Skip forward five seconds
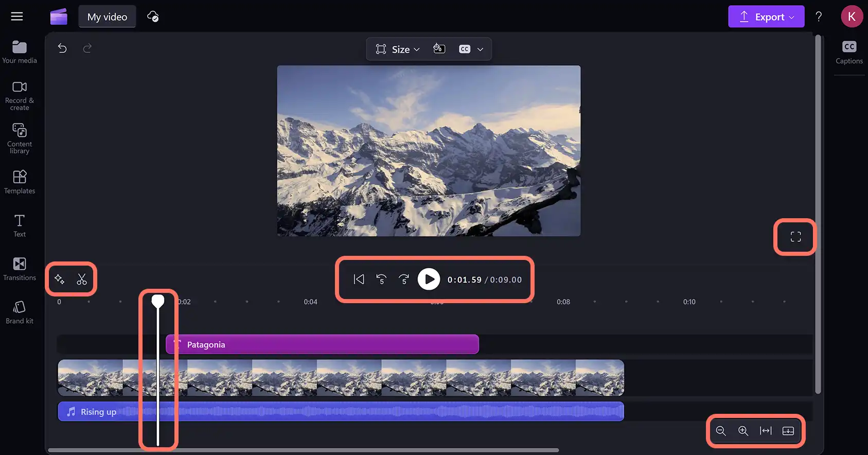The image size is (868, 455). 404,279
